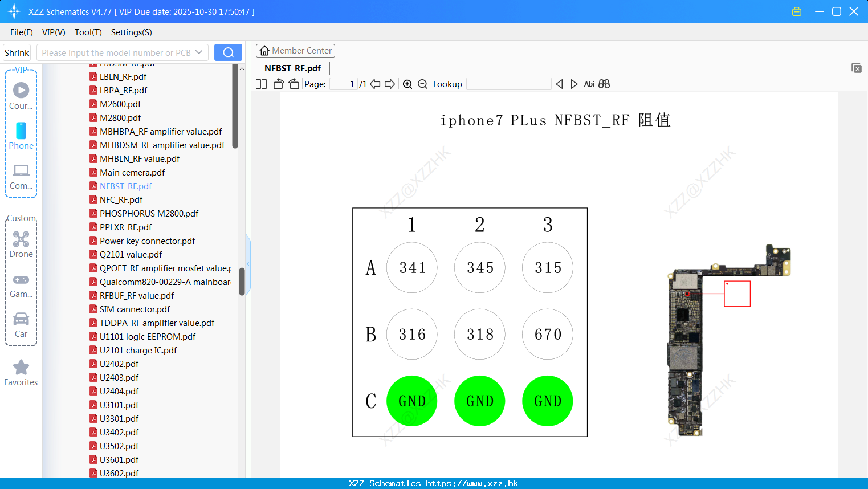The width and height of the screenshot is (868, 489).
Task: Open U3101.pdf in the file list
Action: [x=119, y=405]
